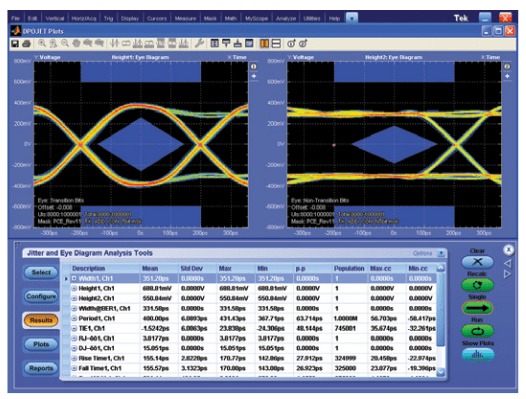This screenshot has width=526, height=399.
Task: Click the single full-window layout icon
Action: click(x=249, y=43)
